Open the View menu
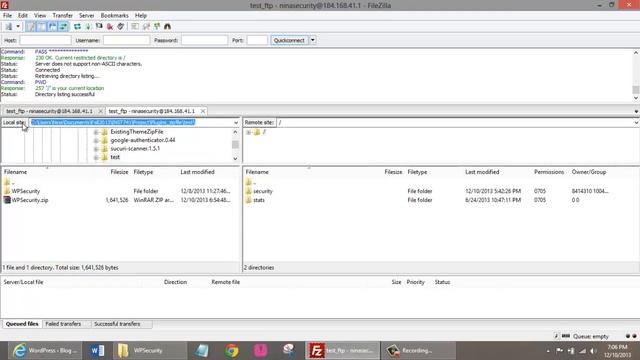The width and height of the screenshot is (640, 360). 40,16
